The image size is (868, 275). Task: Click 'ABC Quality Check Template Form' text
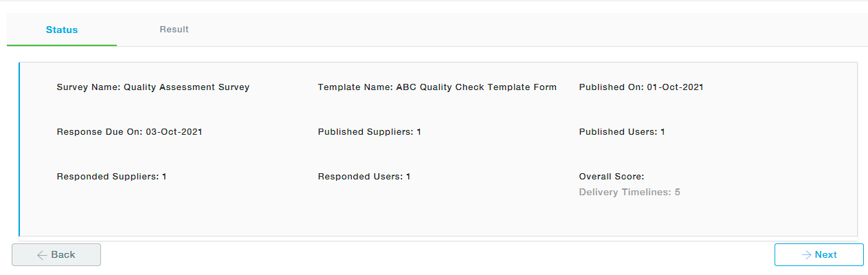[x=476, y=87]
